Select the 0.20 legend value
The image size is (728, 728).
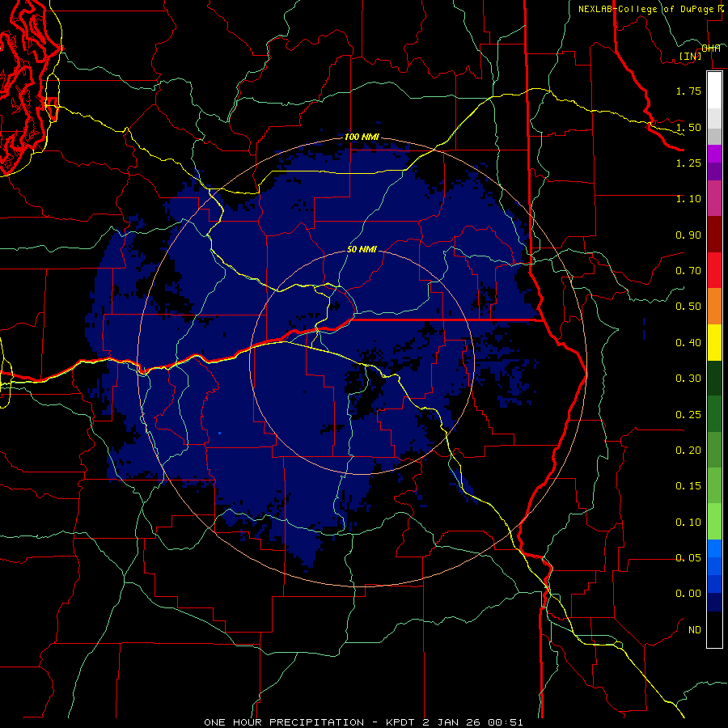click(688, 451)
